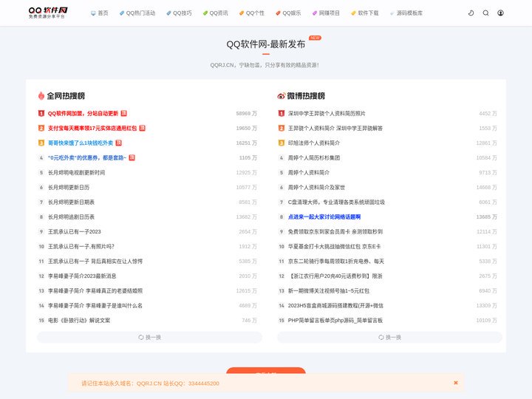Open 软件下载 menu item

(x=365, y=13)
